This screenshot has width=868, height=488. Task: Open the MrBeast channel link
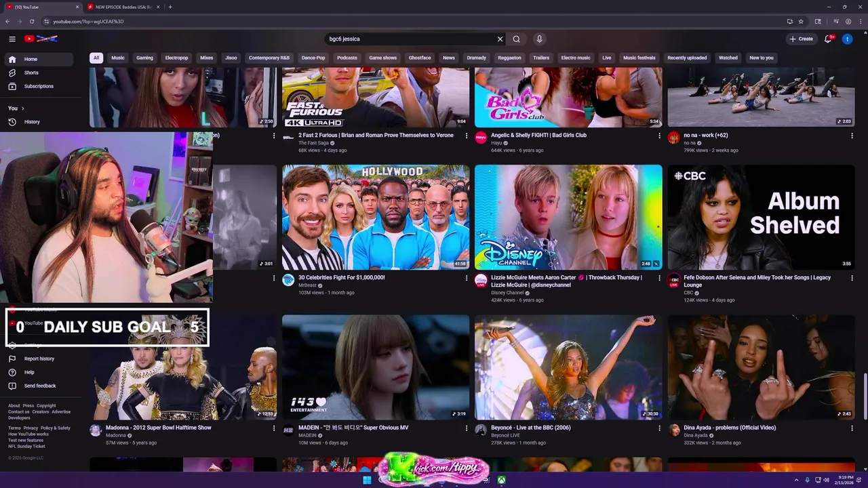307,285
